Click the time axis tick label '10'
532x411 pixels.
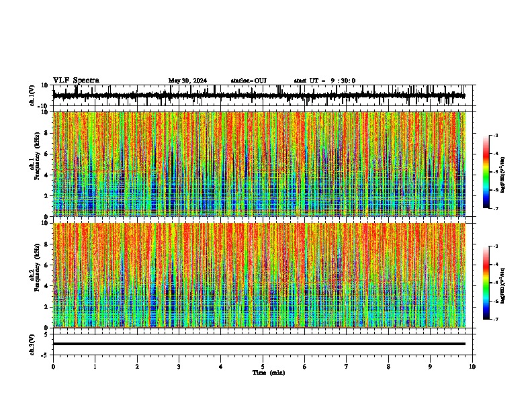coord(472,367)
